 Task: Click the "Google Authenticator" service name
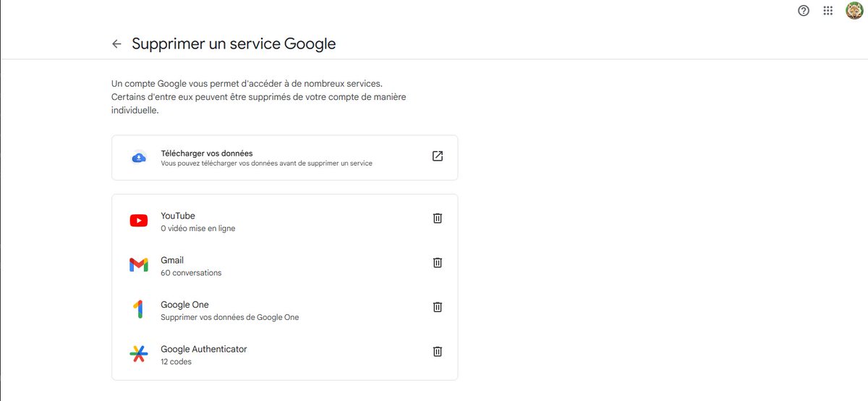point(204,349)
